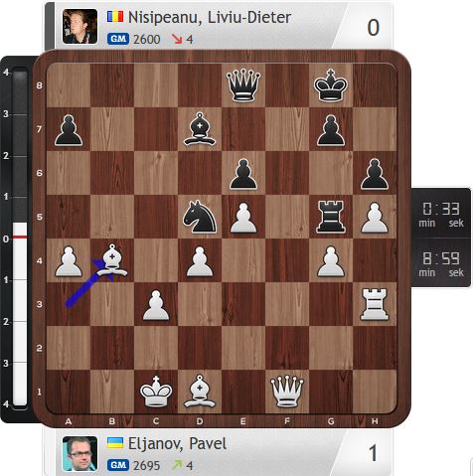This screenshot has height=476, width=473.
Task: Select the black king on g8
Action: [331, 84]
